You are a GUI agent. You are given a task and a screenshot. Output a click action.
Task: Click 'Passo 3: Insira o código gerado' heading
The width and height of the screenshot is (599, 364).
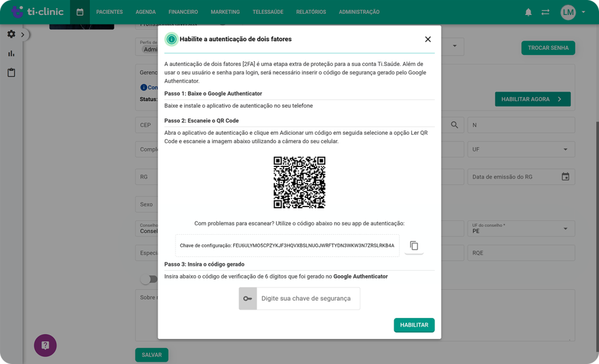204,264
